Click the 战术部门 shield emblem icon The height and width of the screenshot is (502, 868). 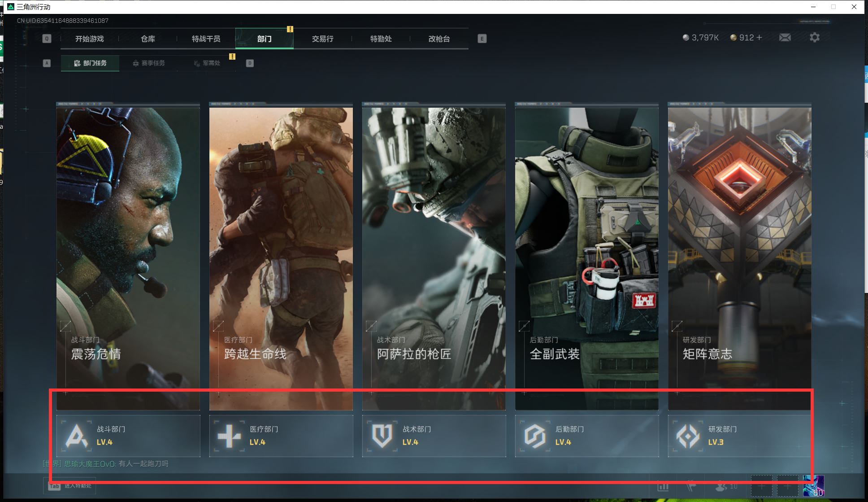pos(382,436)
